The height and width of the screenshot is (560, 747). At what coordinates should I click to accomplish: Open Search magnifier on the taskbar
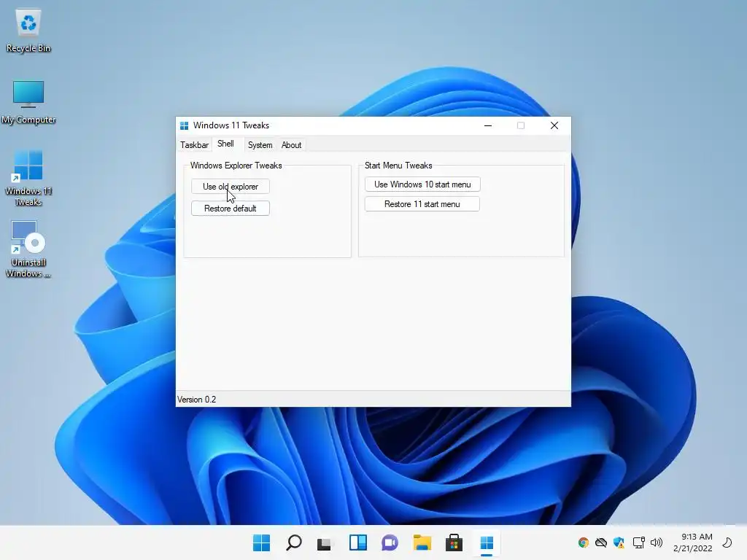(x=293, y=542)
